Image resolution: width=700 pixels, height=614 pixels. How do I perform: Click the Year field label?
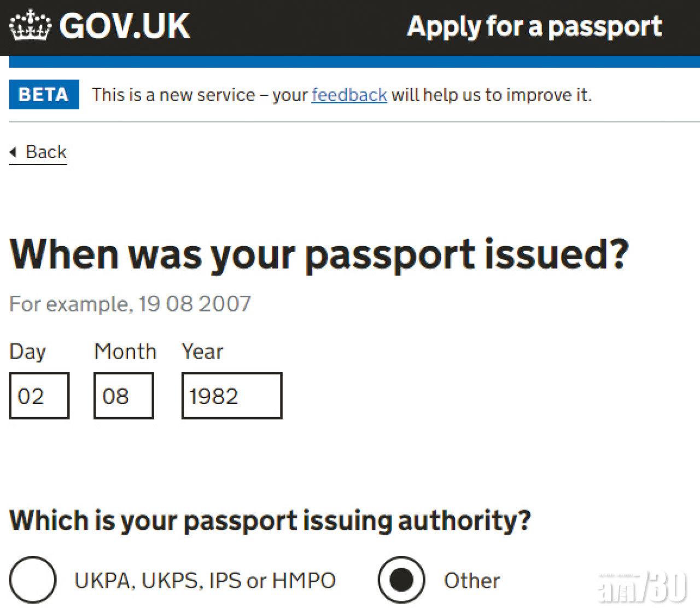click(202, 352)
